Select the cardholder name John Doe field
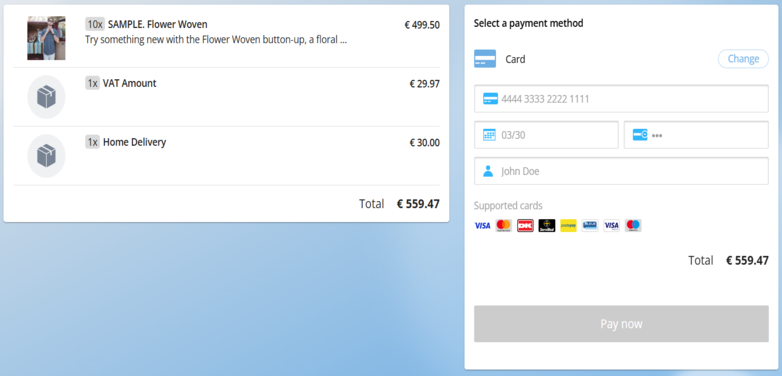This screenshot has width=782, height=376. tap(621, 171)
